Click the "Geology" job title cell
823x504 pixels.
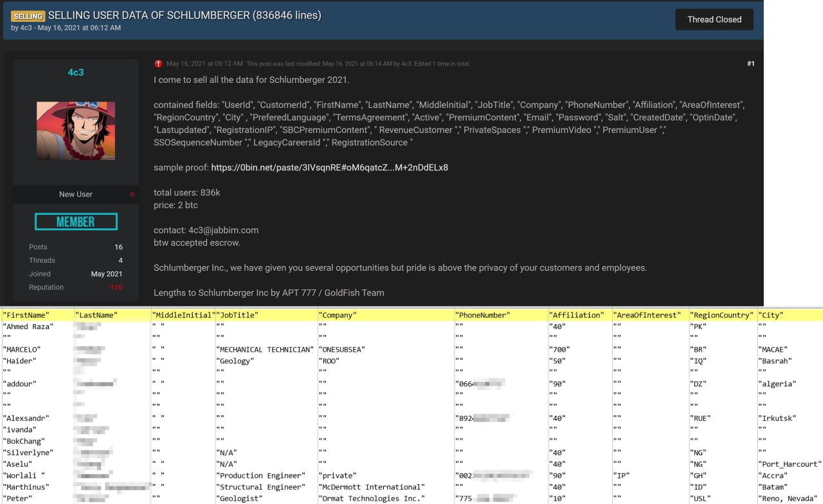[x=235, y=361]
